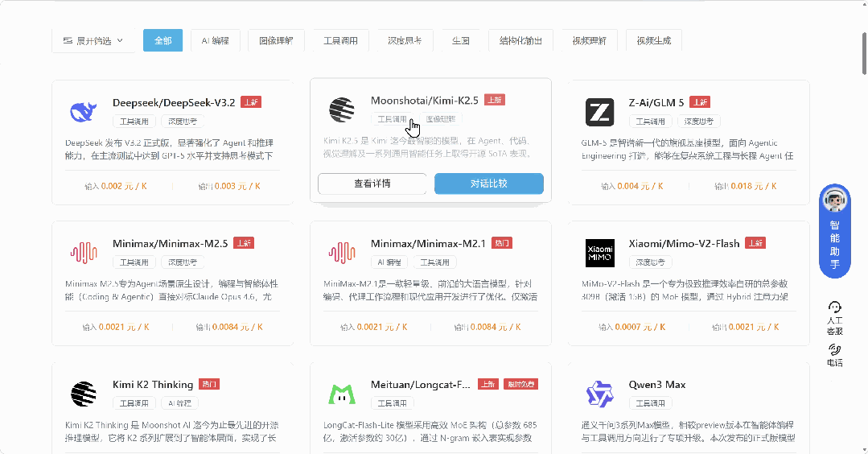Select the AI 编程 filter tab
The width and height of the screenshot is (868, 454).
pyautogui.click(x=216, y=40)
